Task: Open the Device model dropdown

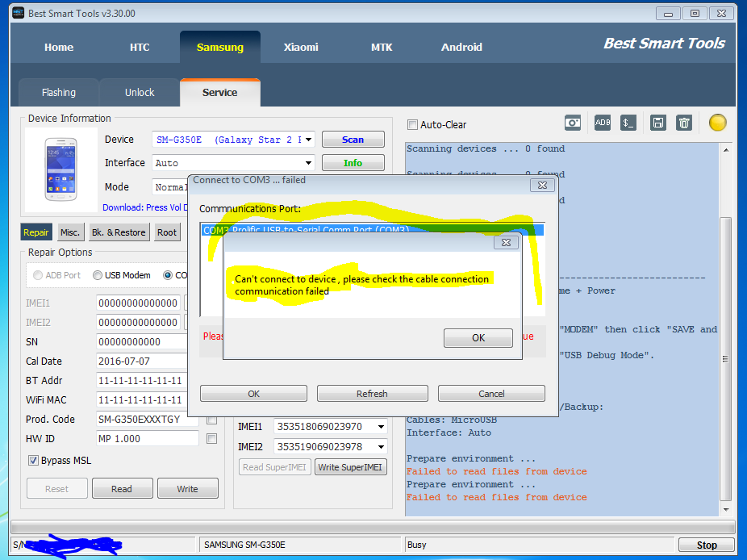Action: 309,140
